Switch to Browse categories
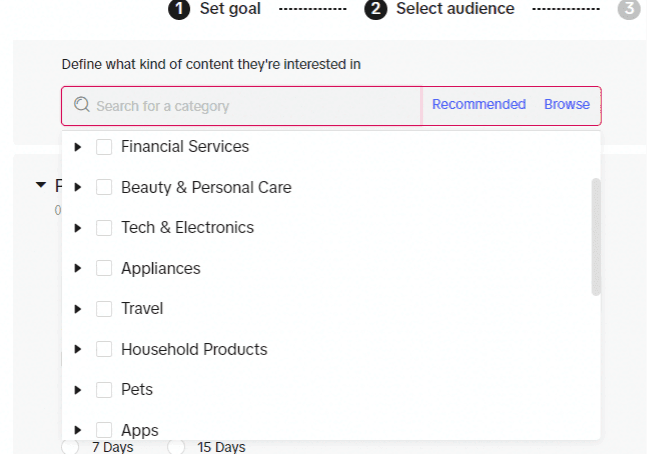 pyautogui.click(x=567, y=104)
